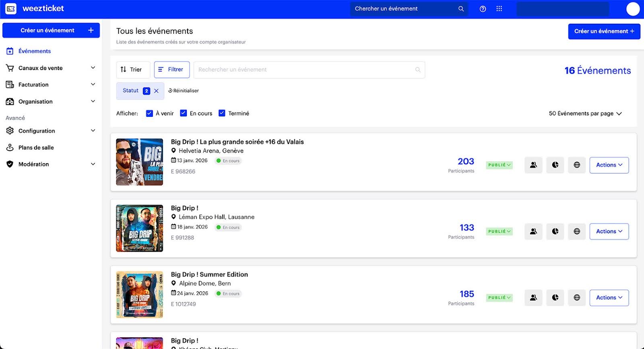Open the 50 Evénements par page dropdown
This screenshot has height=349, width=644.
point(585,114)
